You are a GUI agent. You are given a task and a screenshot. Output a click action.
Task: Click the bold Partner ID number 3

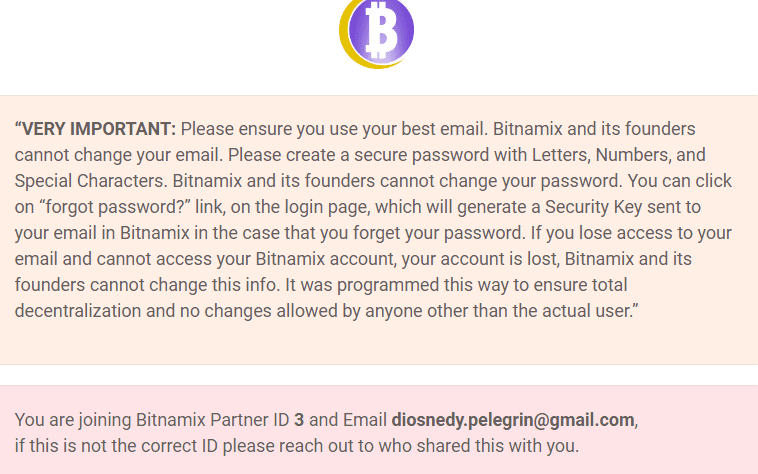click(x=299, y=420)
